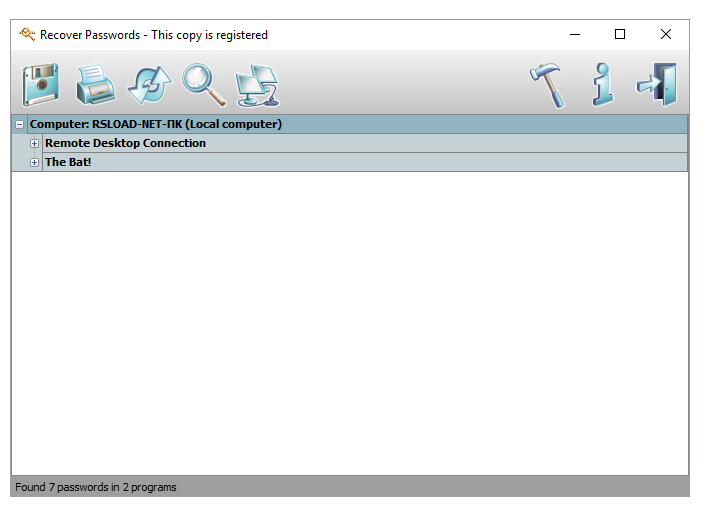Click the exit door icon
712x517 pixels.
[657, 85]
